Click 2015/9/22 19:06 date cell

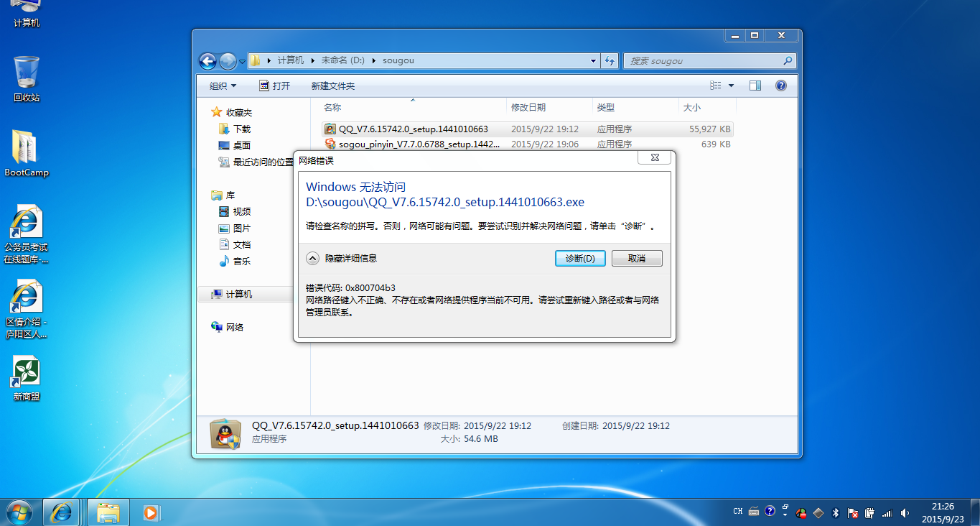[x=545, y=144]
